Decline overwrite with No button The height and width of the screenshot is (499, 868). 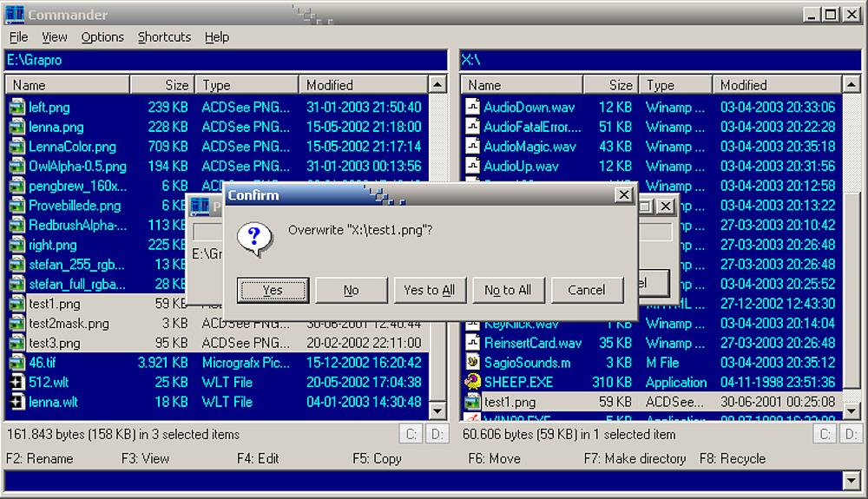(x=351, y=290)
